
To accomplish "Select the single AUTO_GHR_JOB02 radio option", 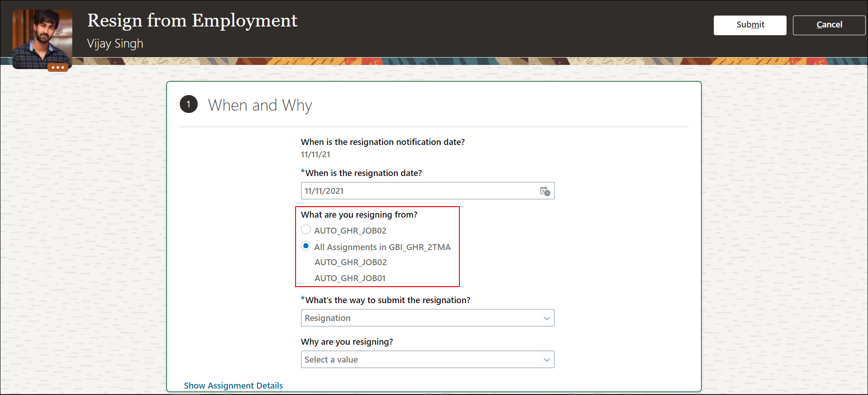I will pos(306,230).
